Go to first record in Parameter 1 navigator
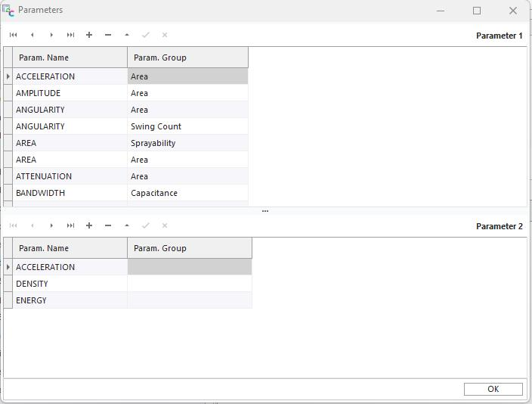This screenshot has width=532, height=404. tap(14, 35)
